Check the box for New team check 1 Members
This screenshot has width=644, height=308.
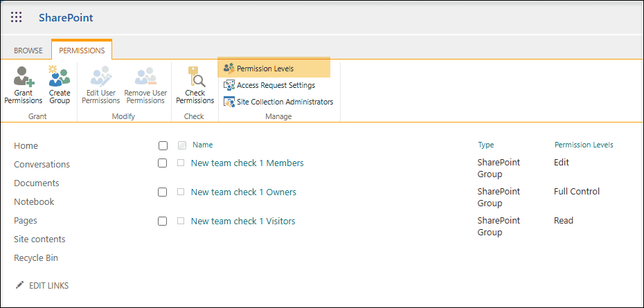coord(163,163)
